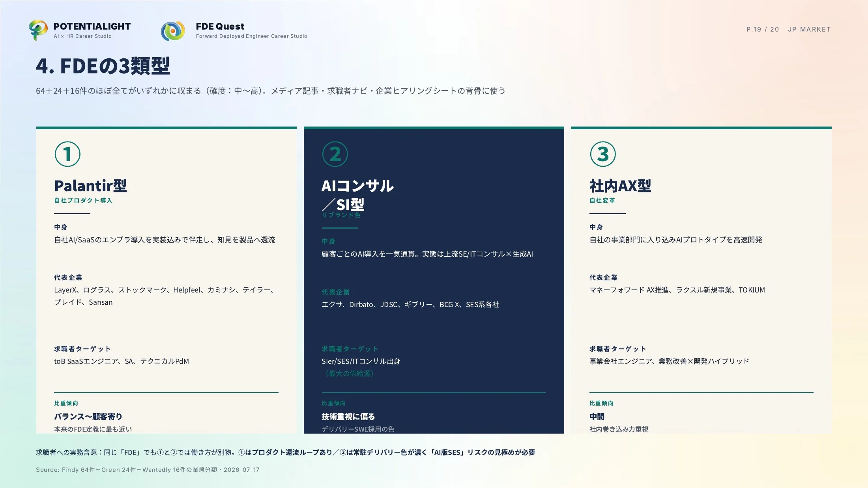Screen dimensions: 868x488
Task: Click '求職者ターゲット' label in Palantir型 card
Action: click(x=82, y=349)
